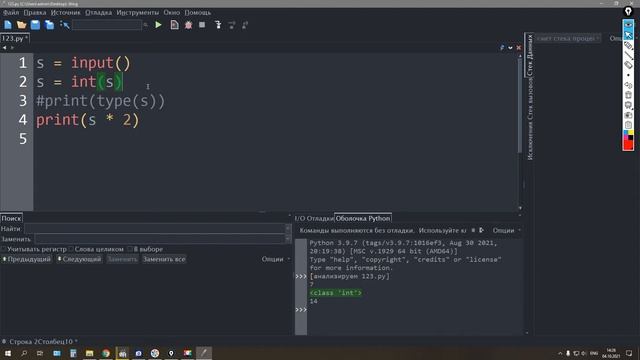Open the editor dropdown chevron menu

coord(510,48)
